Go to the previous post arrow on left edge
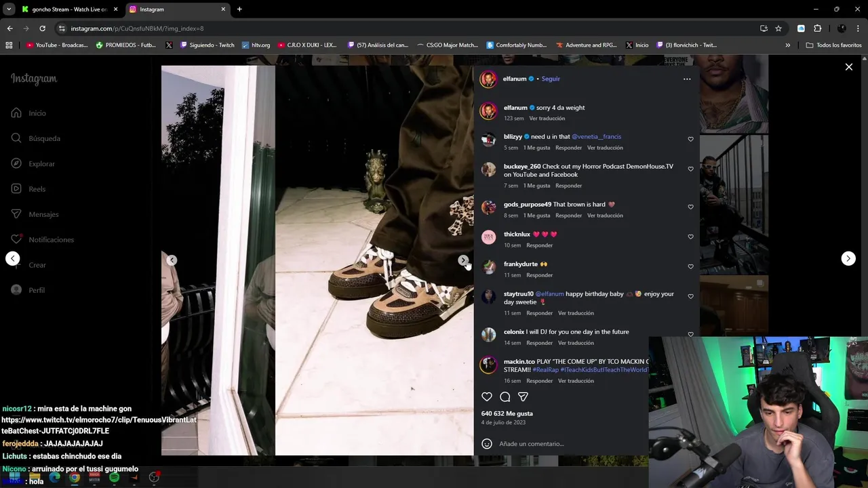The height and width of the screenshot is (488, 868). [12, 258]
